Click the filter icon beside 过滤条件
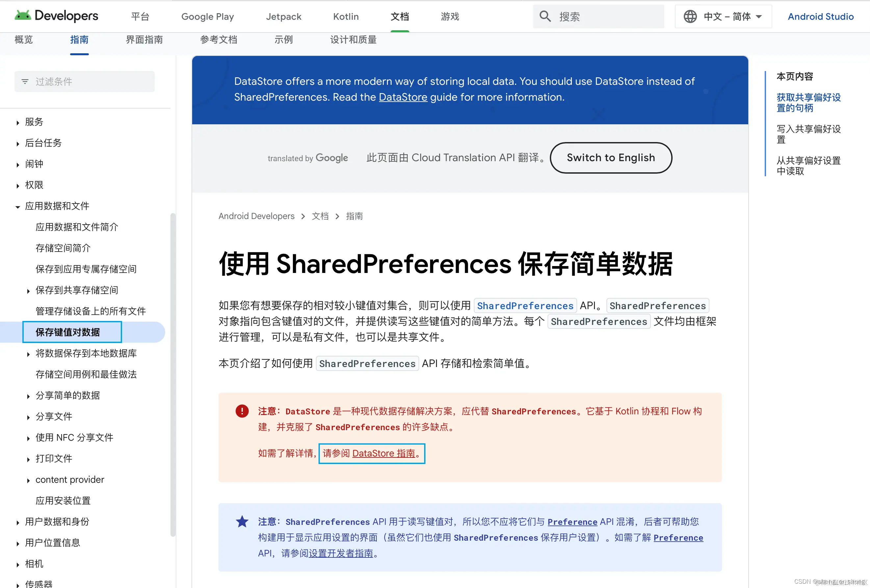This screenshot has width=870, height=588. click(x=25, y=81)
